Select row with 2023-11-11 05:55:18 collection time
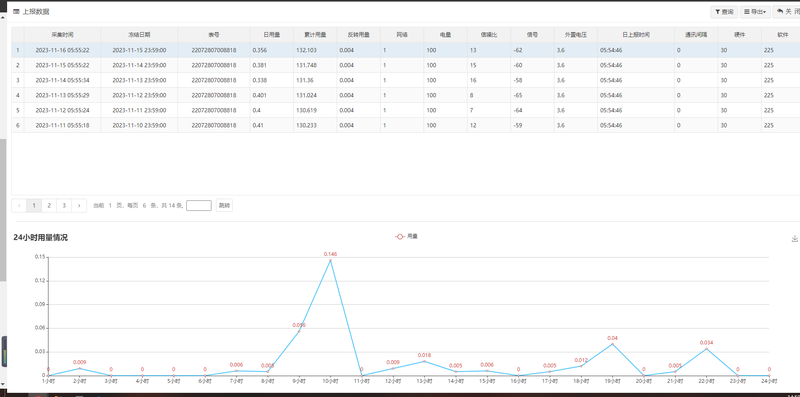This screenshot has height=397, width=800. [406, 125]
